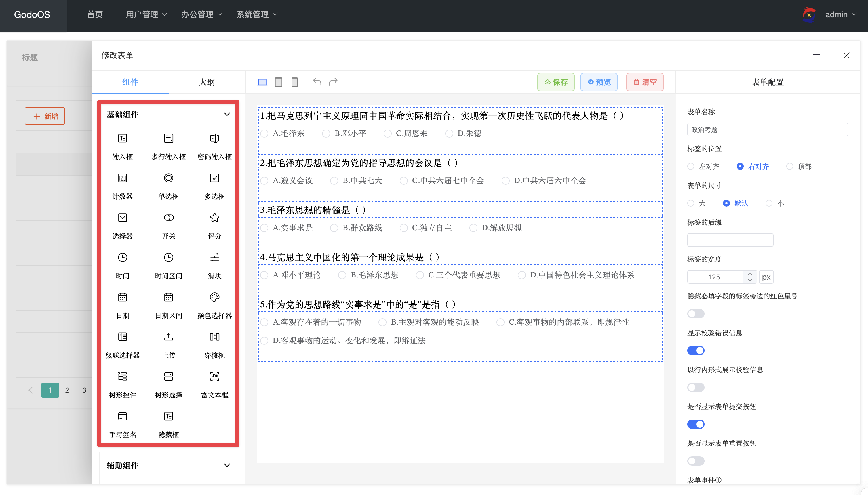The height and width of the screenshot is (495, 868).
Task: Click the green 保存 button
Action: click(555, 82)
